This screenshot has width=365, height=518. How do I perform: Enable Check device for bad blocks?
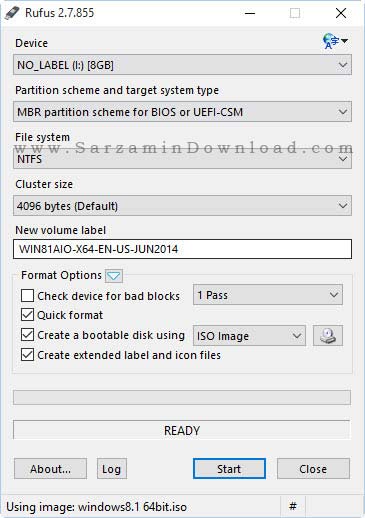(27, 295)
